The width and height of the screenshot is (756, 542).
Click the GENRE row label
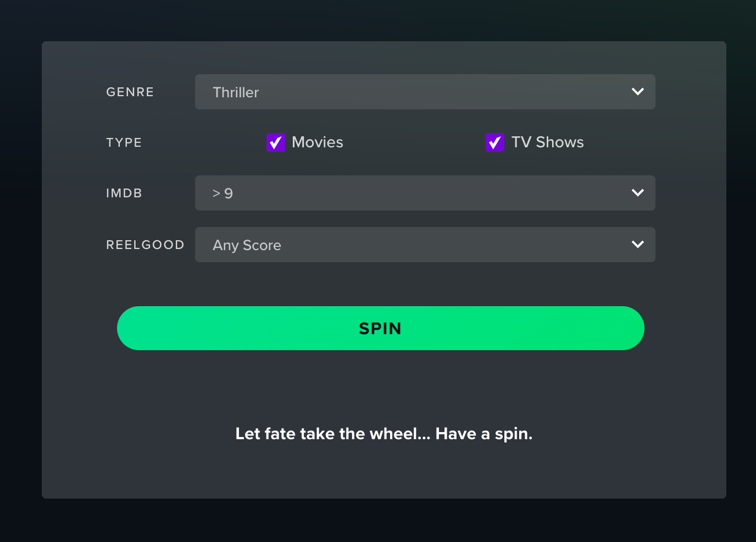coord(130,92)
